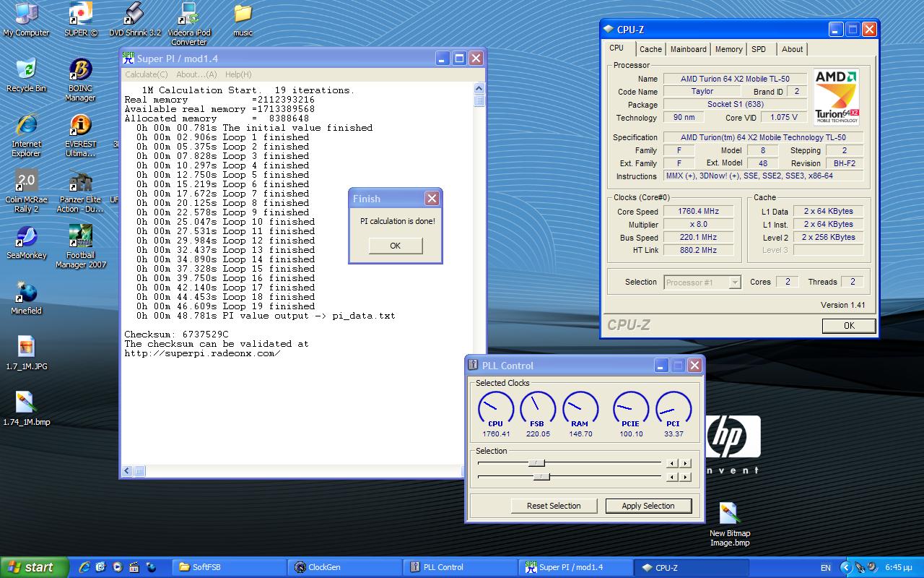Click the Super PI title bar icon
The width and height of the screenshot is (924, 578).
pos(128,59)
